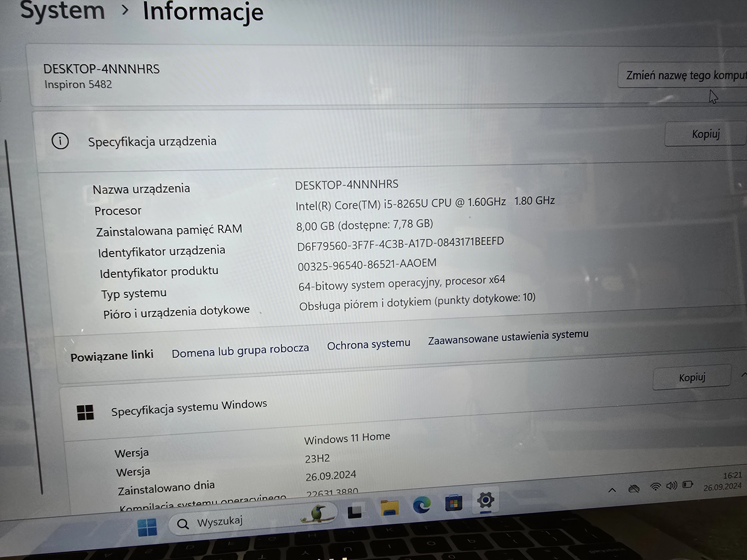Click install date 26.09.2024 in Windows specification
Screen dimensions: 747x560
coord(331,476)
